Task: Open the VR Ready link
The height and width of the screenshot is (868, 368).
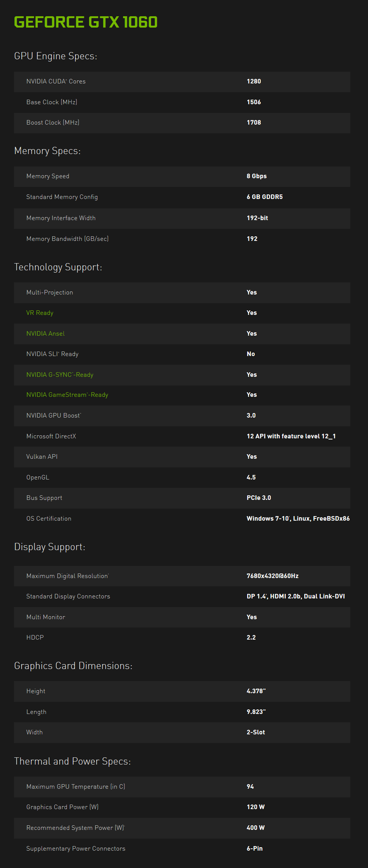Action: click(x=40, y=313)
